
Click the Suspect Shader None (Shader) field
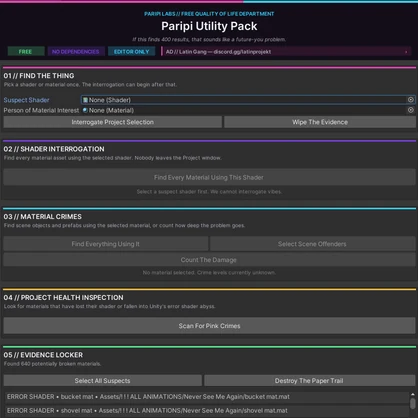(x=248, y=100)
